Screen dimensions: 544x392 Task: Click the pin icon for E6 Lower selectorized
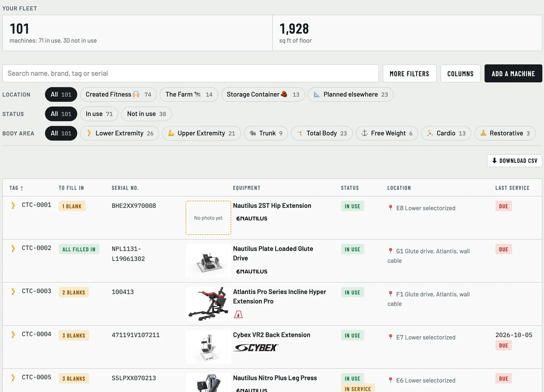pos(390,380)
